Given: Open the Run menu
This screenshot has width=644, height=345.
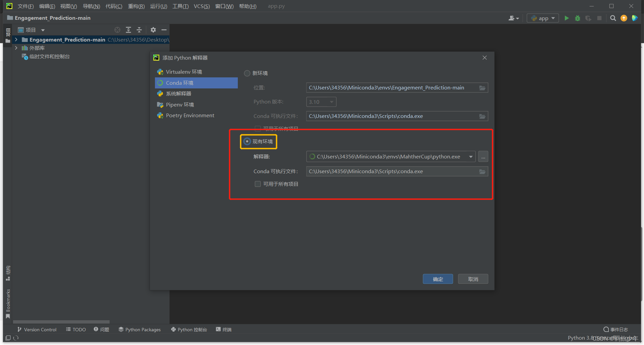Looking at the screenshot, I should coord(158,6).
